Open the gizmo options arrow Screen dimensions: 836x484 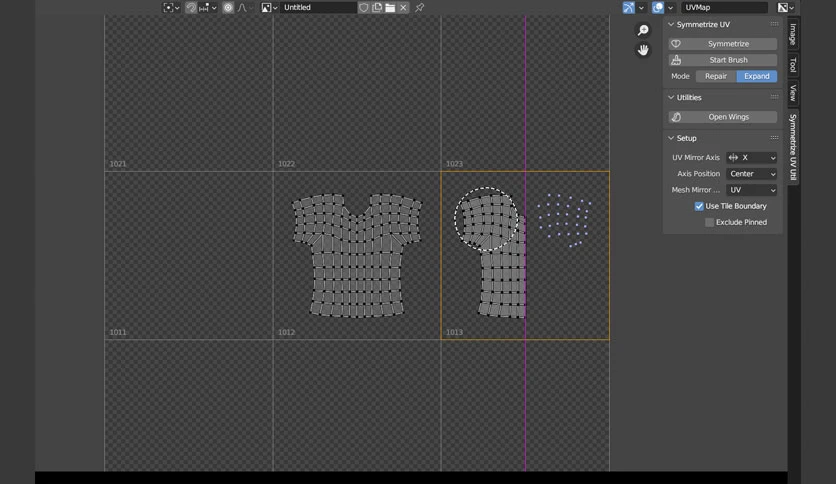pos(641,7)
